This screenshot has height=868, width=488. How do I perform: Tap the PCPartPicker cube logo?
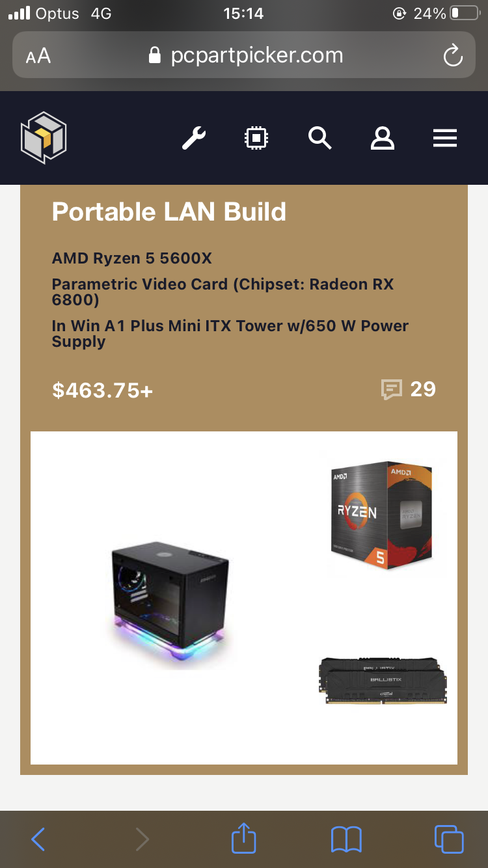coord(44,138)
